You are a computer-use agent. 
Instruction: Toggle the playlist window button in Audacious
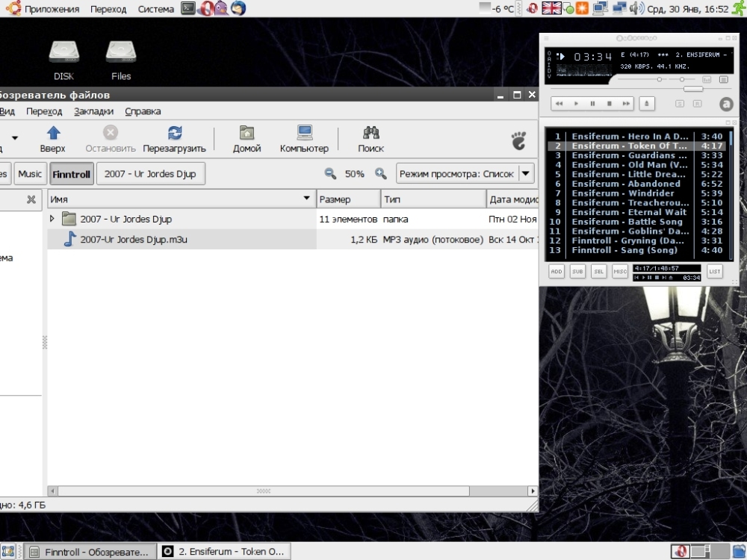pos(724,80)
